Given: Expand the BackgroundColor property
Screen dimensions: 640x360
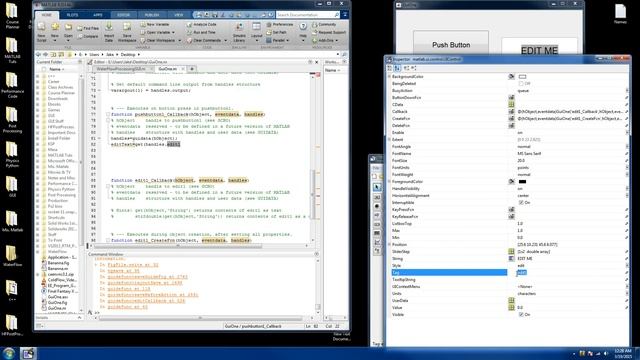Looking at the screenshot, I should 389,76.
